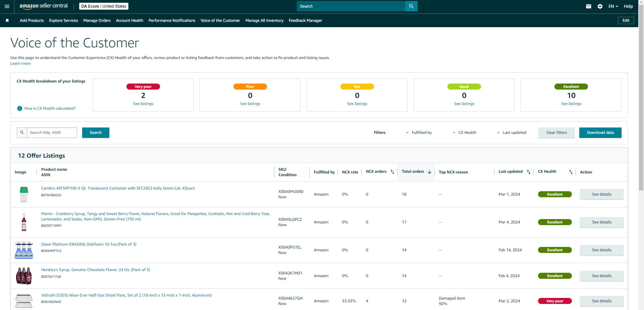Click the Amazon Seller Central logo

click(x=44, y=6)
